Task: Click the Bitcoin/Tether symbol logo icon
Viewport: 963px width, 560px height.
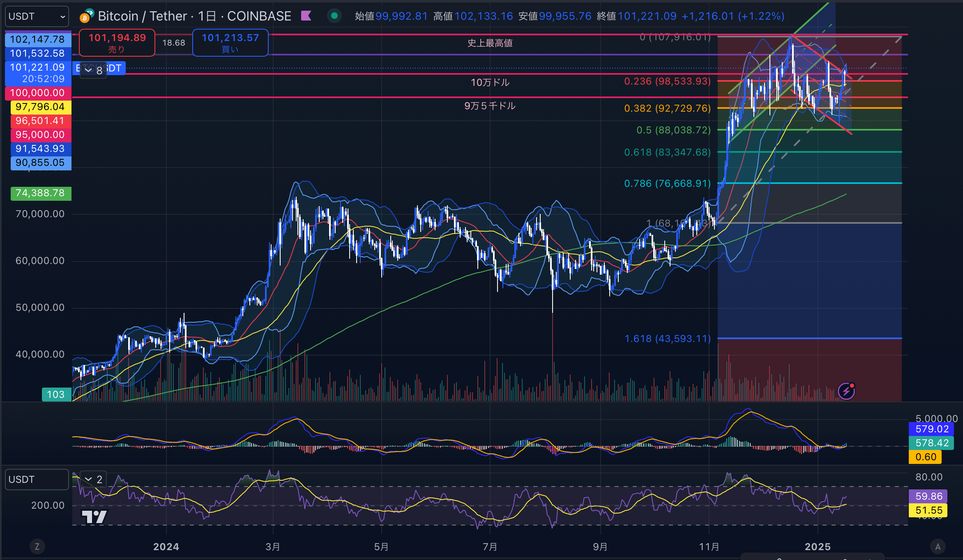Action: pos(87,16)
